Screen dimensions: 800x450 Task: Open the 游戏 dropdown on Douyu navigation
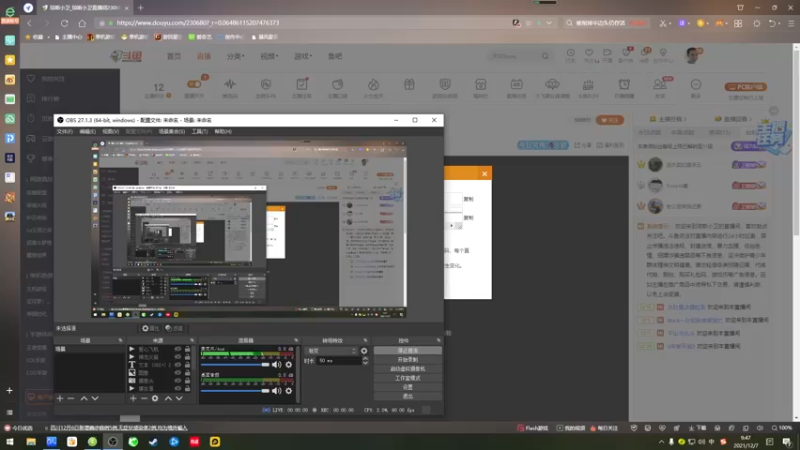coord(303,56)
